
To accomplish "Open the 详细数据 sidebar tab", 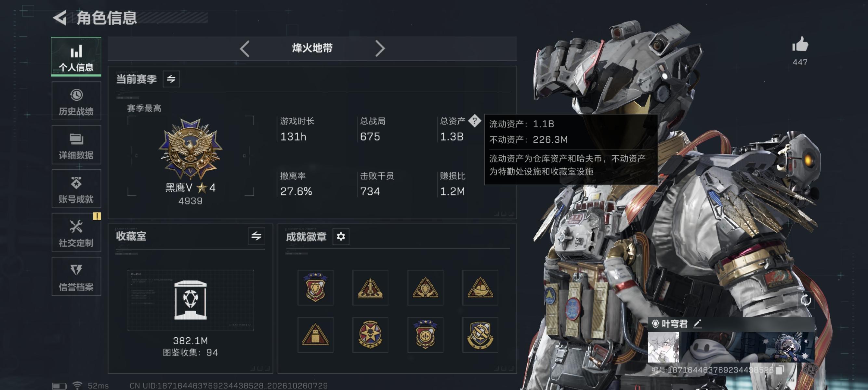I will click(x=76, y=145).
